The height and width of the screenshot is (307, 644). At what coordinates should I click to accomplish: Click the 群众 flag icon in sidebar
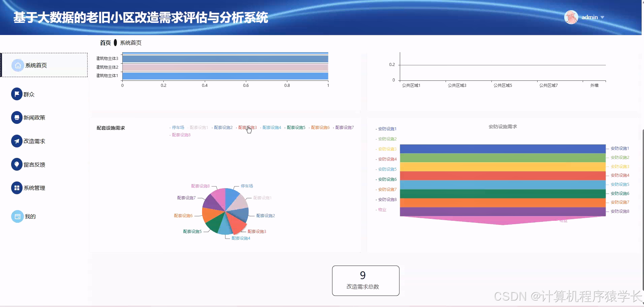(x=17, y=94)
